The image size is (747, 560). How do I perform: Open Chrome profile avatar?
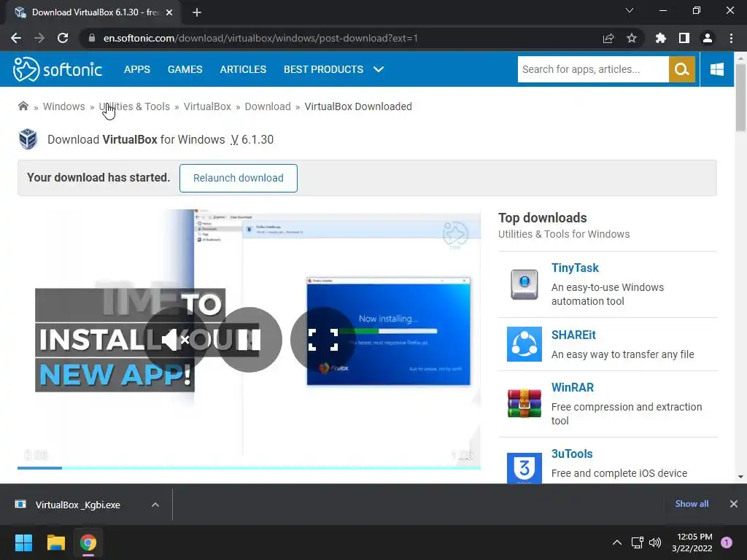[x=708, y=38]
